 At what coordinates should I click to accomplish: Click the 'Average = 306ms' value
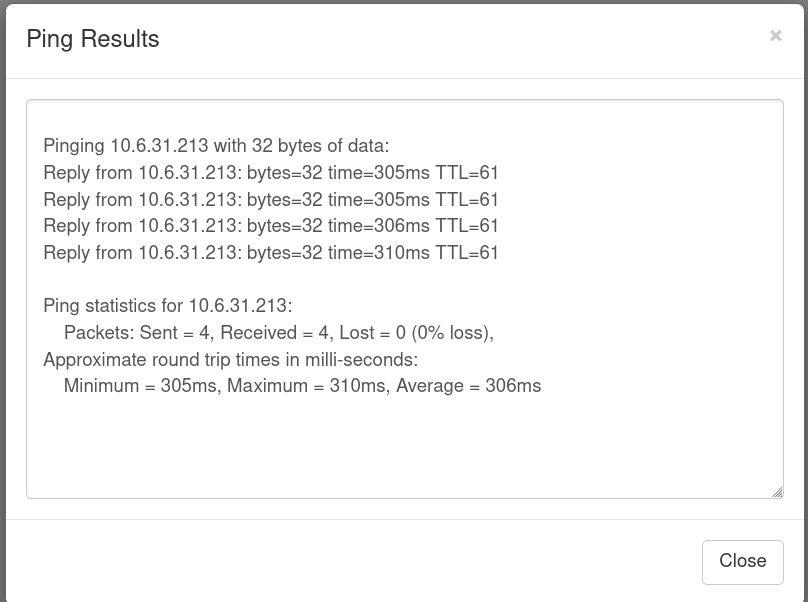coord(468,386)
